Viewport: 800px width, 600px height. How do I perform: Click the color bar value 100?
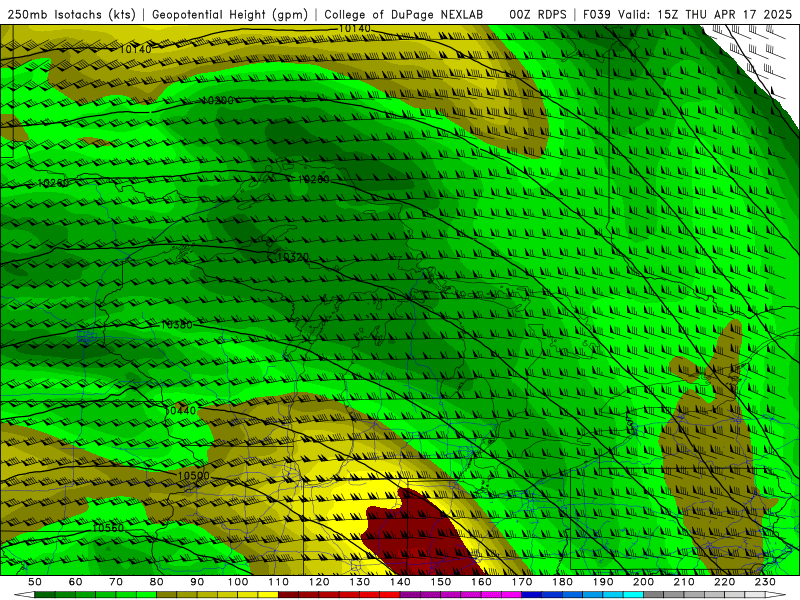pos(238,582)
